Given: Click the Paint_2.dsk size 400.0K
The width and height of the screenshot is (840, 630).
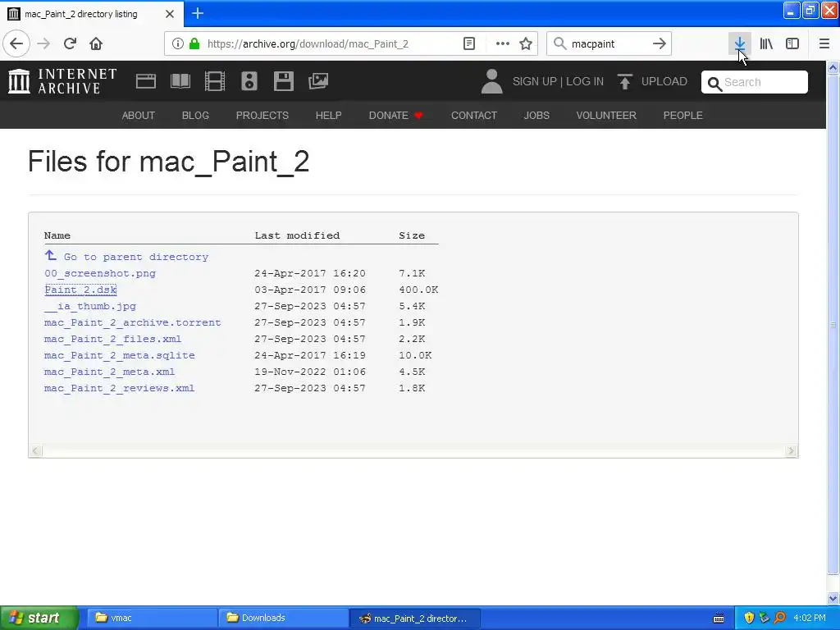Looking at the screenshot, I should [418, 290].
